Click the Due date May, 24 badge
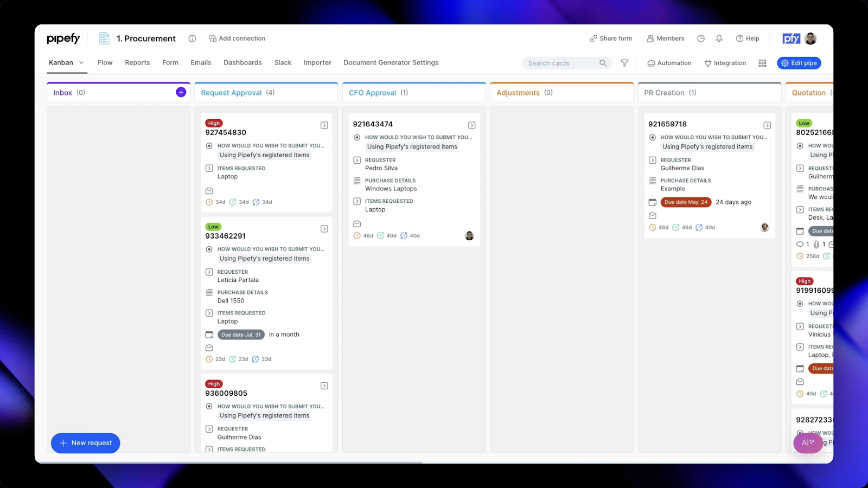Viewport: 868px width, 488px height. pos(686,202)
